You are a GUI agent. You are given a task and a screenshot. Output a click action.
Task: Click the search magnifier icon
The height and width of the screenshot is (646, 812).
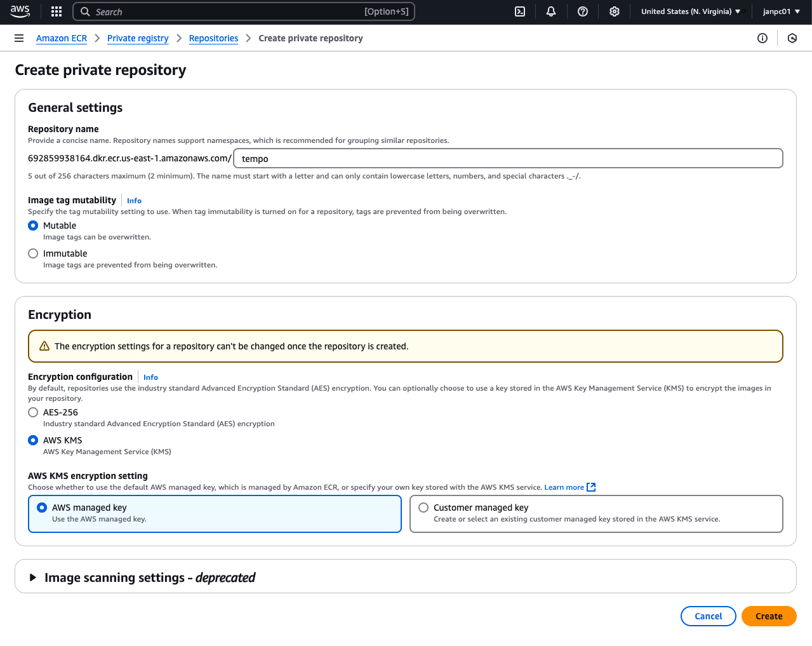(x=85, y=11)
